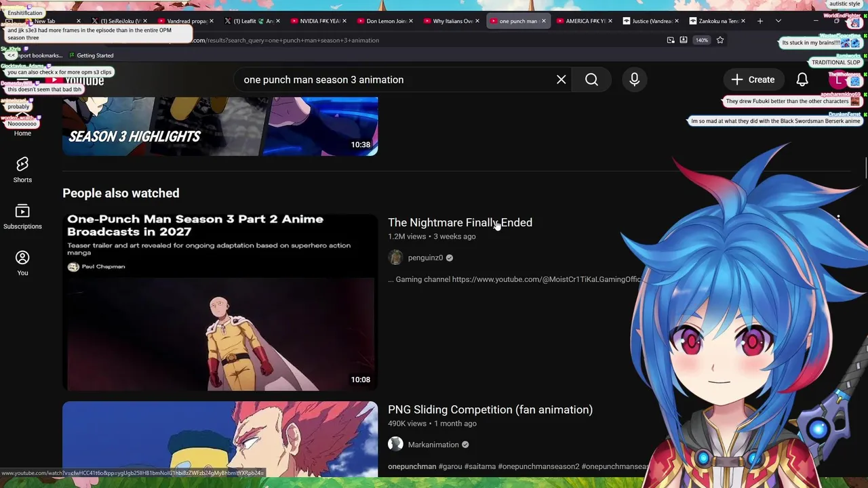
Task: Open more options for Nightmare Finally Ended video
Action: click(x=839, y=219)
